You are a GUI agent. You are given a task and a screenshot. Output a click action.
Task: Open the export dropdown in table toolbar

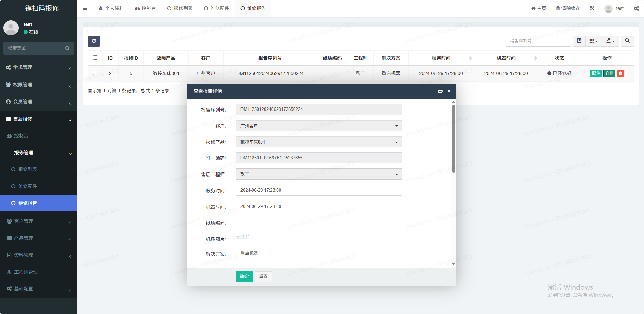(610, 41)
